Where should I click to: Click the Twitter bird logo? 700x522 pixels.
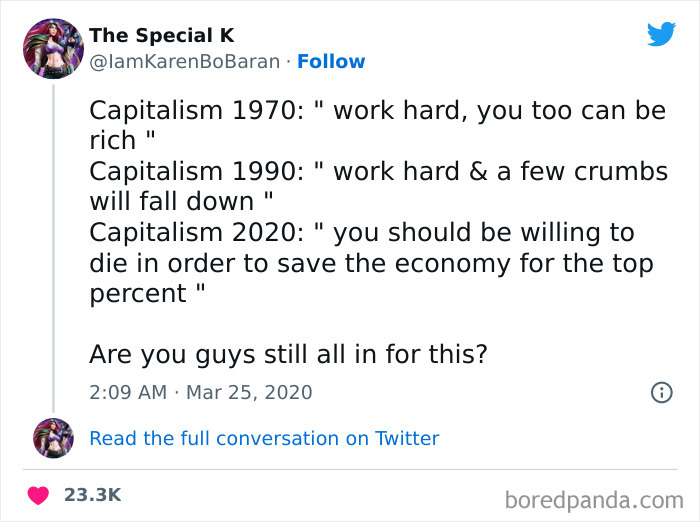(x=661, y=34)
